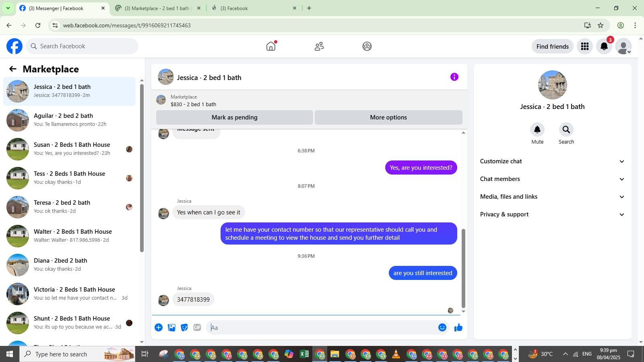Viewport: 644px width, 362px height.
Task: Click the More options button
Action: 388,117
